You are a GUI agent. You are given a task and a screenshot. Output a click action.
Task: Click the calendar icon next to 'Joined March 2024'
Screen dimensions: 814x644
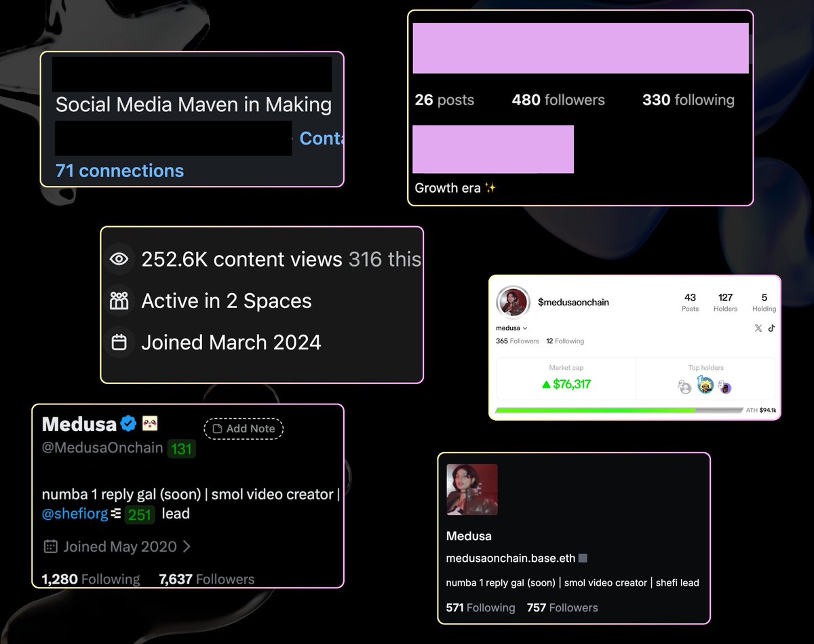[x=120, y=342]
